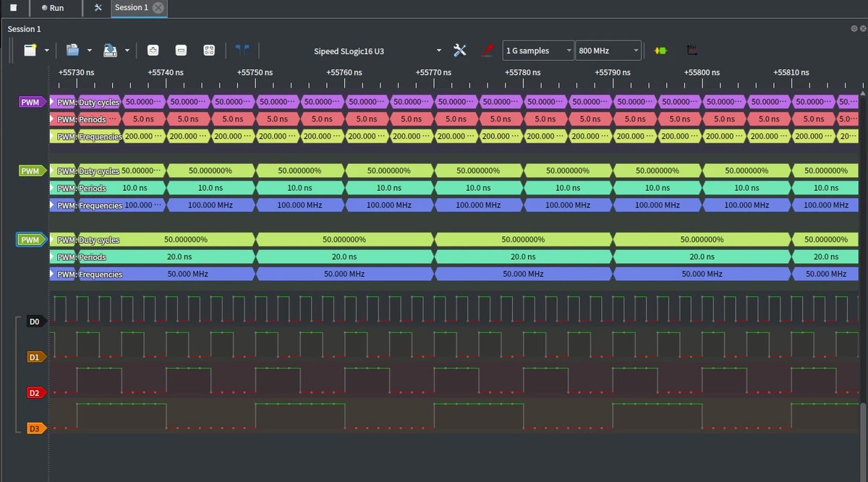
Task: Add a protocol decoder using the blue decoder icon
Action: (x=242, y=51)
